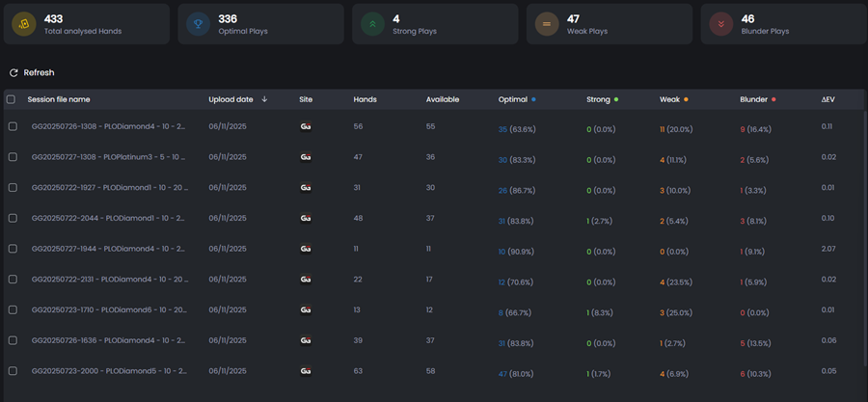Image resolution: width=868 pixels, height=402 pixels.
Task: Open session GG20250727-1944 PLODiamond4 file name
Action: 108,249
